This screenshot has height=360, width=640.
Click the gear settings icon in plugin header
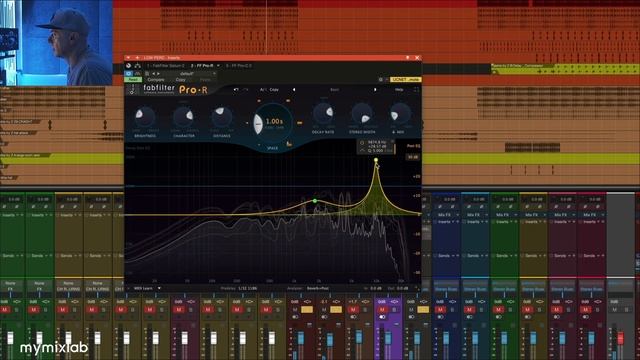click(x=380, y=80)
